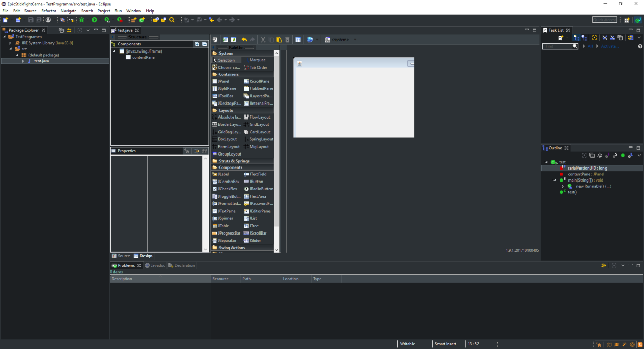The height and width of the screenshot is (349, 644).
Task: Click the globe Externalize strings icon
Action: tap(310, 40)
